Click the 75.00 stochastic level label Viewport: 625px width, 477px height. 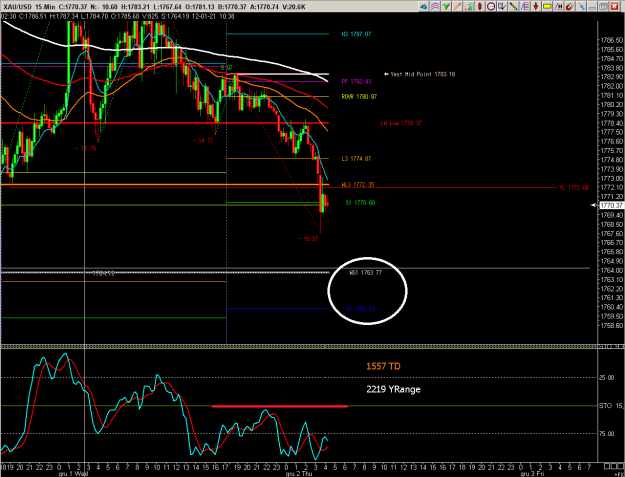click(607, 434)
